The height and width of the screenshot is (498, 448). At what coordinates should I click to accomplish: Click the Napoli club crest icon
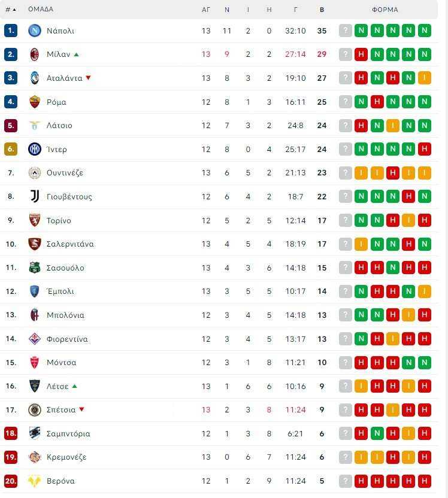click(35, 31)
